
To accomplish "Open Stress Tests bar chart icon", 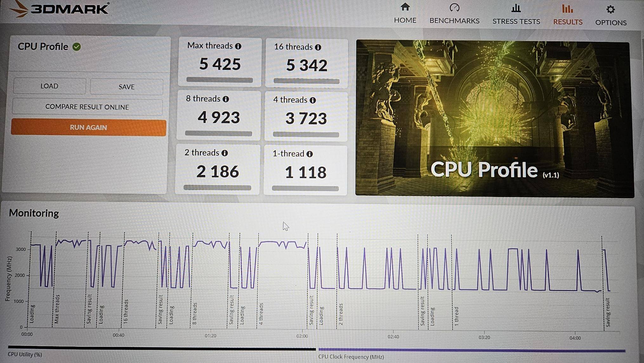I will 516,8.
